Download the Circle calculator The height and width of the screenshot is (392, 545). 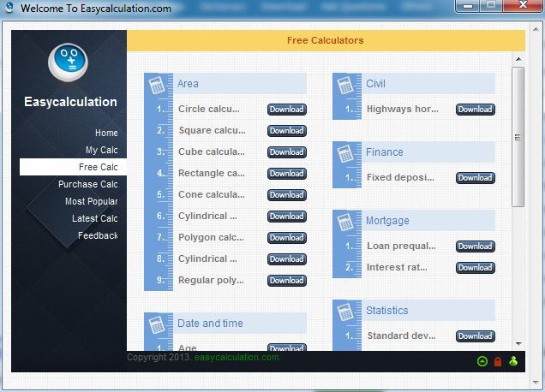point(287,110)
